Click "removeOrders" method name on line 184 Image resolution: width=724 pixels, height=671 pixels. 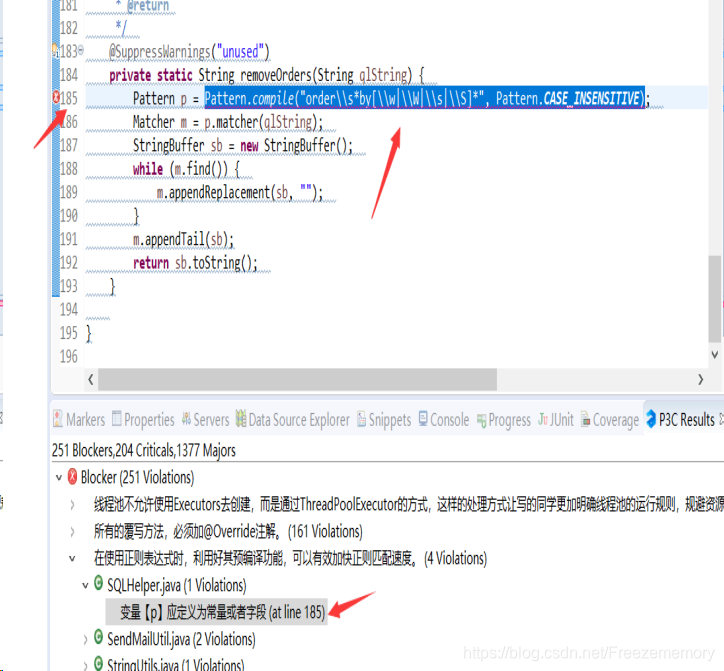[x=276, y=75]
